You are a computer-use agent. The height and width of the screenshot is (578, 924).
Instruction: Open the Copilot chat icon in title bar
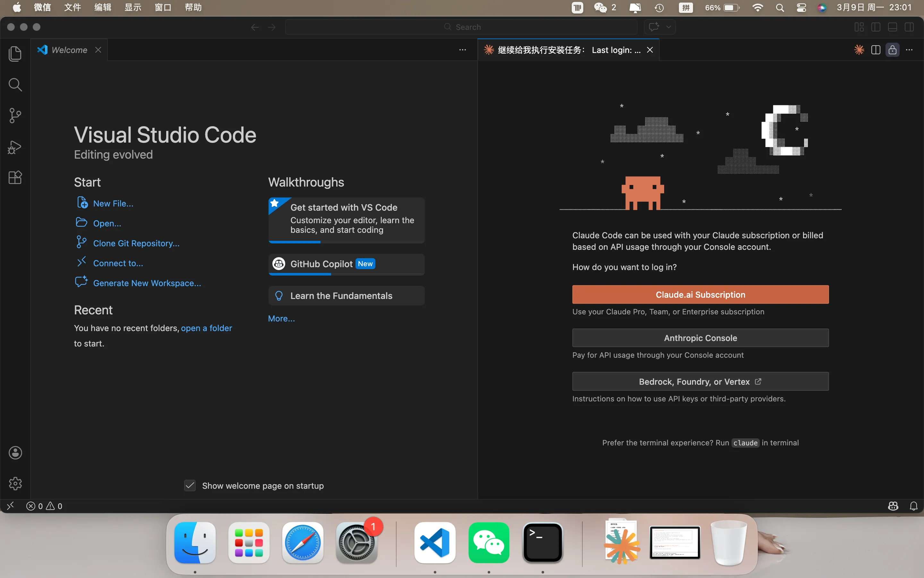pos(654,27)
